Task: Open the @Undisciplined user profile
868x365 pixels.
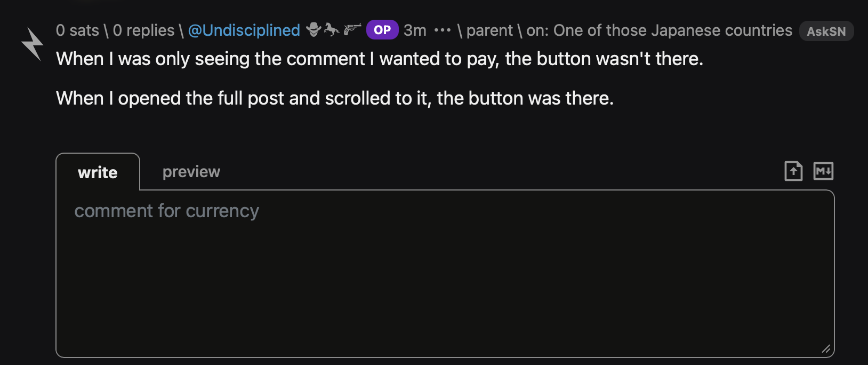Action: [244, 30]
